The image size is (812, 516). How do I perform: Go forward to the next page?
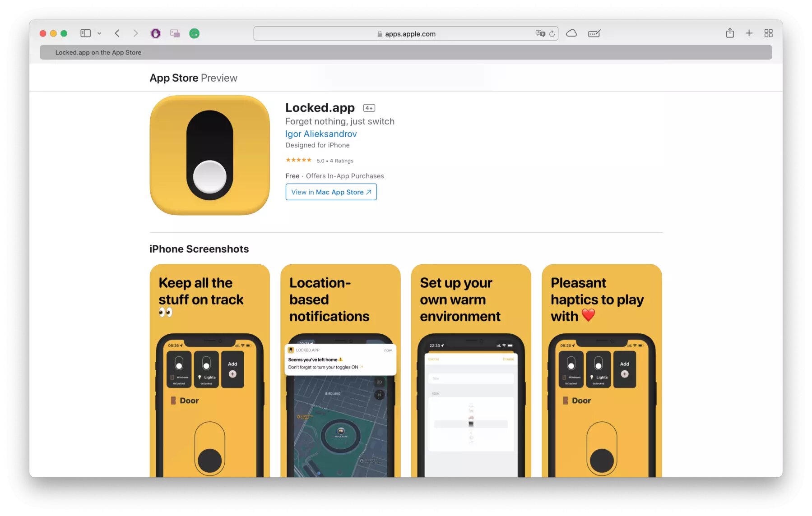[x=135, y=33]
